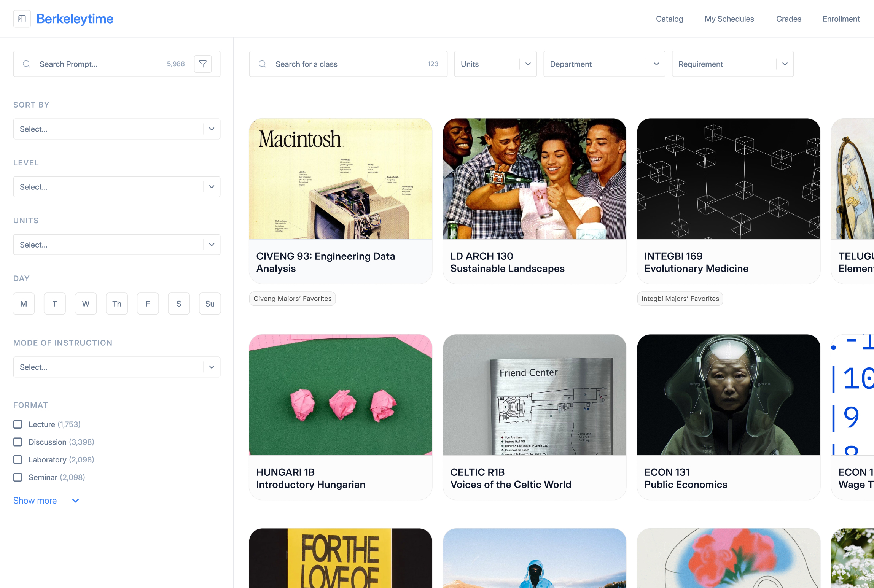Expand the Mode of Instruction select
The image size is (874, 588).
(117, 367)
